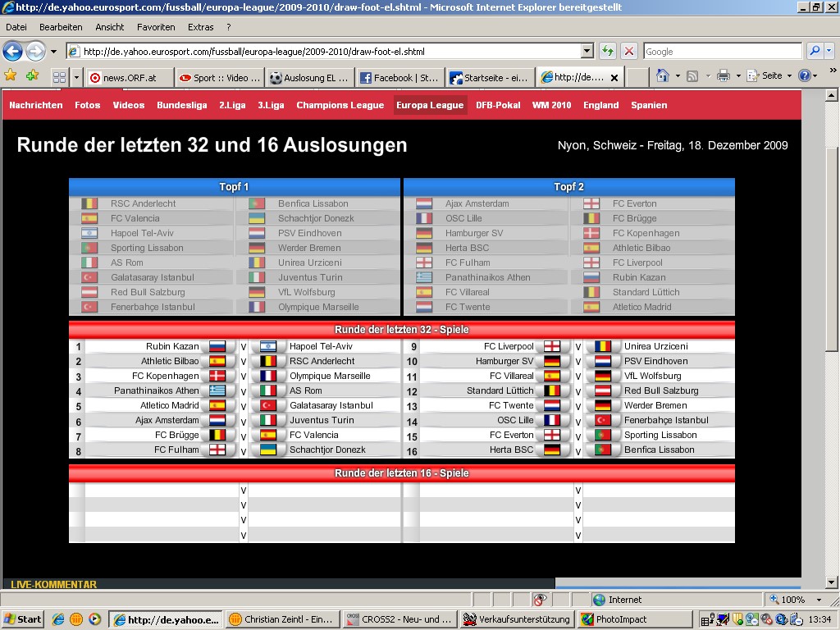Open the Quick Tabs grid icon
Image resolution: width=840 pixels, height=630 pixels.
[59, 77]
